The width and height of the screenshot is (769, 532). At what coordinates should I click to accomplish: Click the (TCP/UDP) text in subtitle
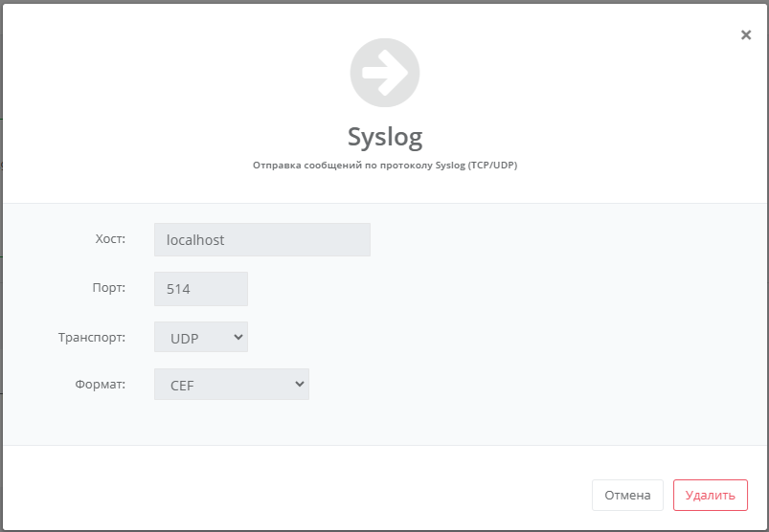[x=492, y=165]
